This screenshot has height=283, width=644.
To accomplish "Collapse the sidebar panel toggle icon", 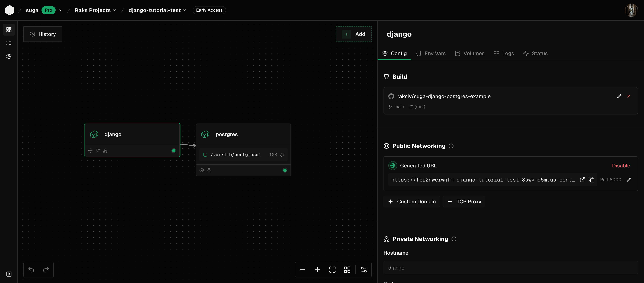I will tap(9, 274).
